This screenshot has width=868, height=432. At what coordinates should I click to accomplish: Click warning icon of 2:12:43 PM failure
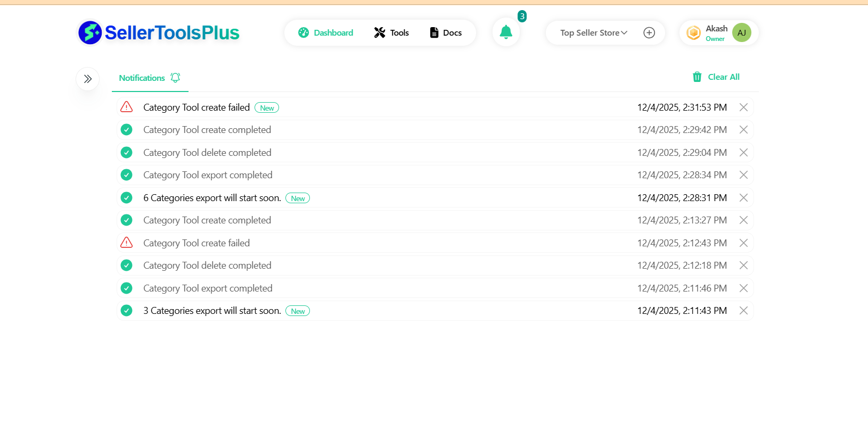point(127,243)
